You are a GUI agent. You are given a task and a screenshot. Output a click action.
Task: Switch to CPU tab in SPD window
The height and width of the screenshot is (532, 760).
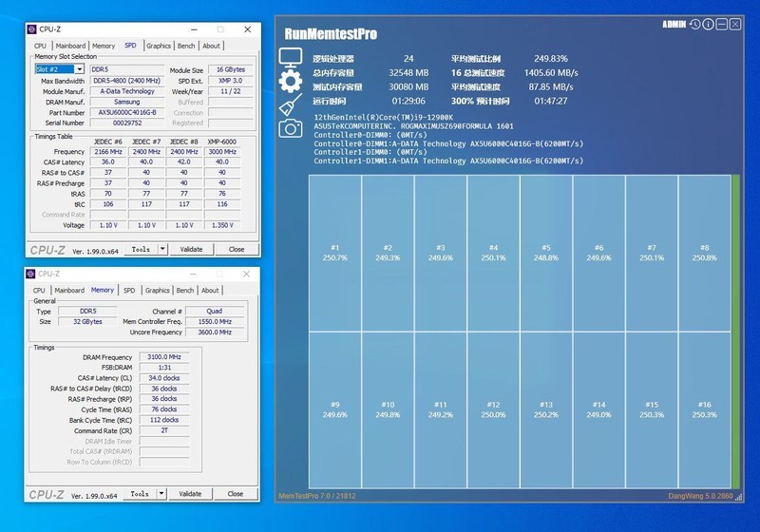pyautogui.click(x=40, y=46)
